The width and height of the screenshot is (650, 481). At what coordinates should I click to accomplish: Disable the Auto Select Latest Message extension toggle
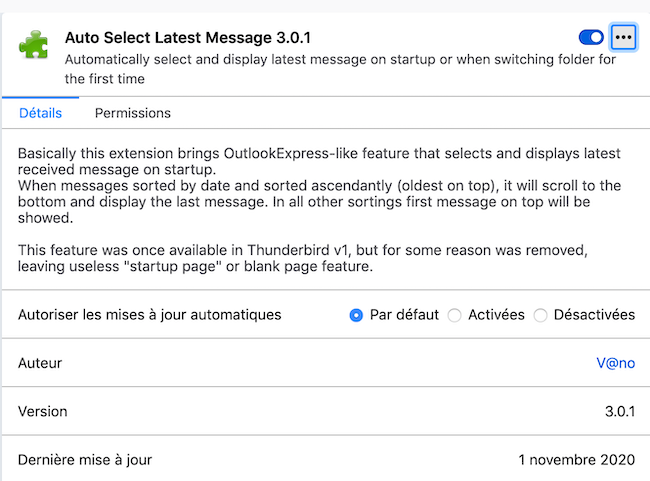pos(591,38)
